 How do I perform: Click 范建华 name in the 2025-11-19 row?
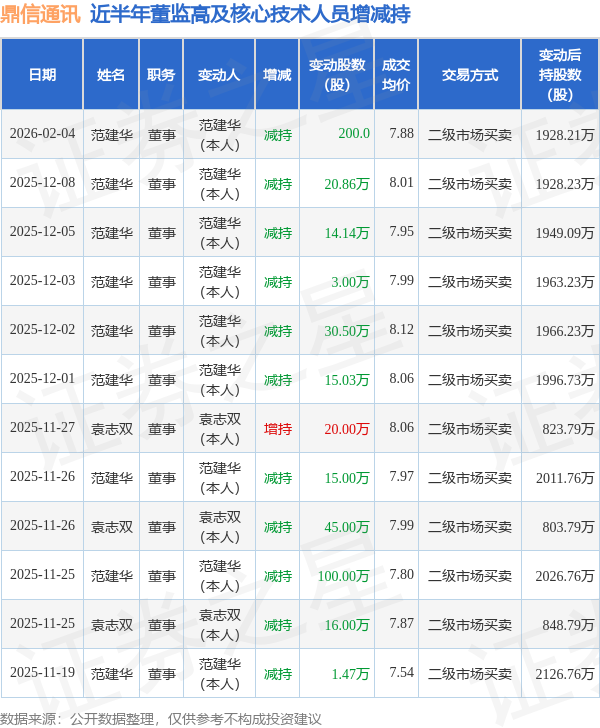pyautogui.click(x=111, y=674)
